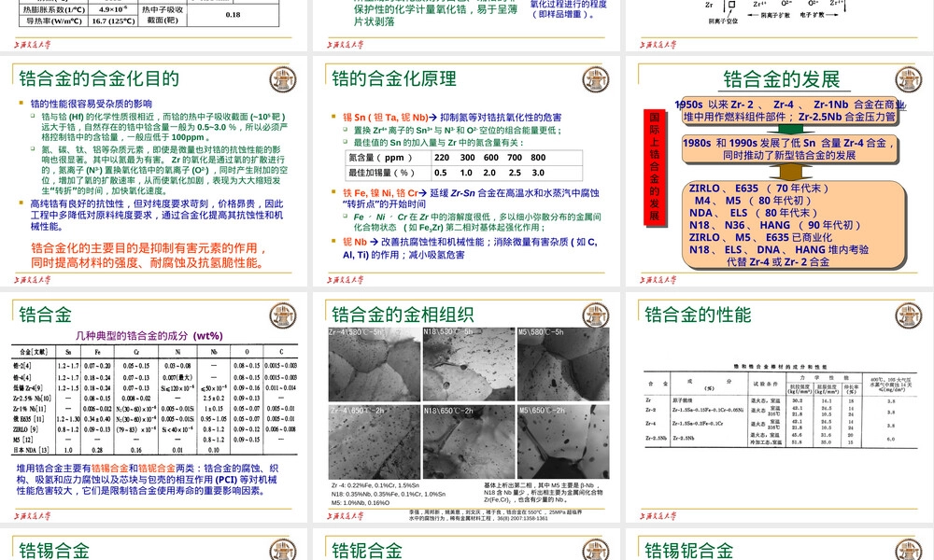Click the M5\650℃-2h micrograph image
Image resolution: width=934 pixels, height=560 pixels.
pyautogui.click(x=563, y=441)
